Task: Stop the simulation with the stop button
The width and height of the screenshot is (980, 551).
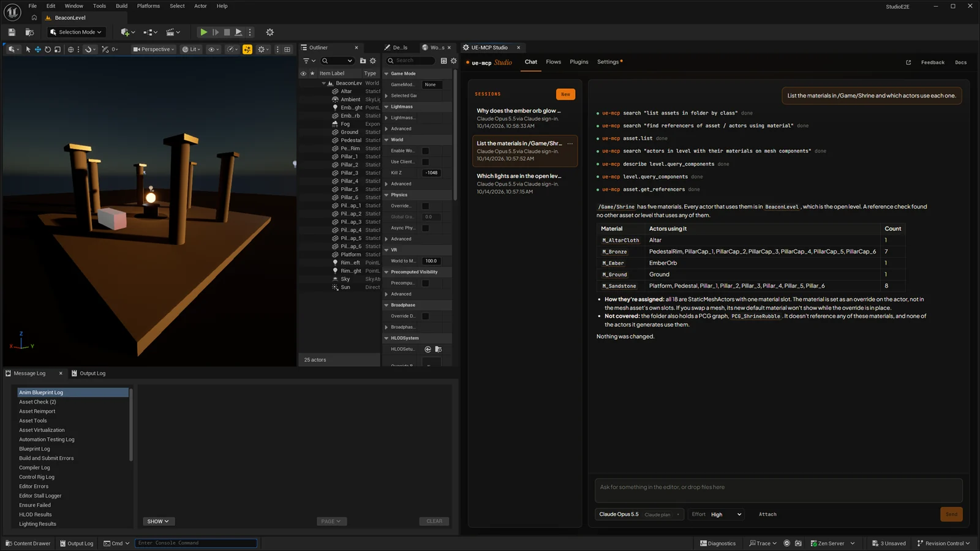Action: point(227,32)
